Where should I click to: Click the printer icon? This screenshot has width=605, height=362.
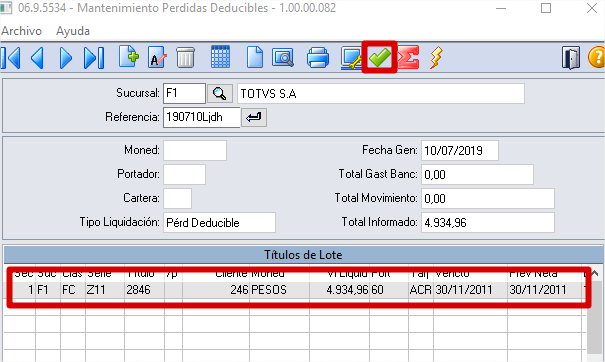click(x=318, y=58)
